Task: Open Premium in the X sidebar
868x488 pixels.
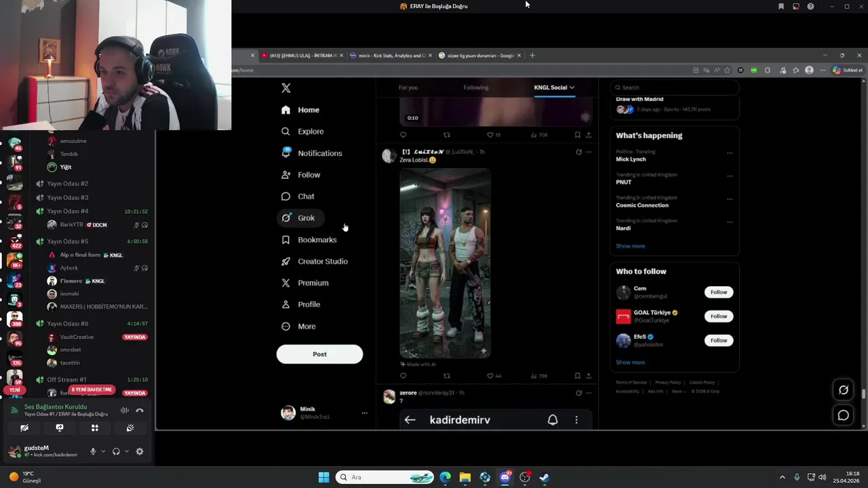Action: click(304, 283)
